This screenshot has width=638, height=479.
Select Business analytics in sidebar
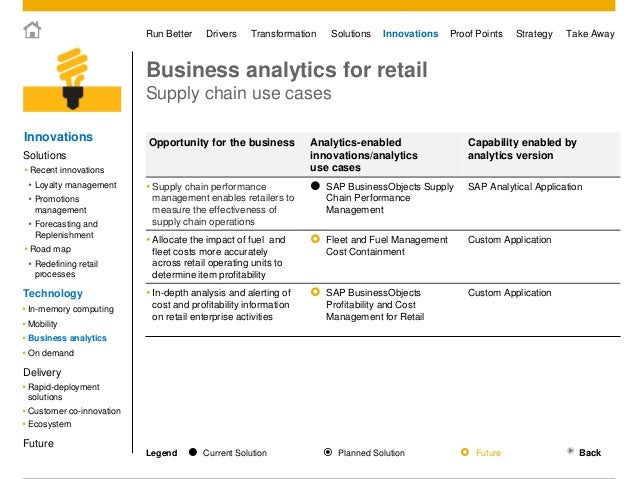tap(67, 338)
